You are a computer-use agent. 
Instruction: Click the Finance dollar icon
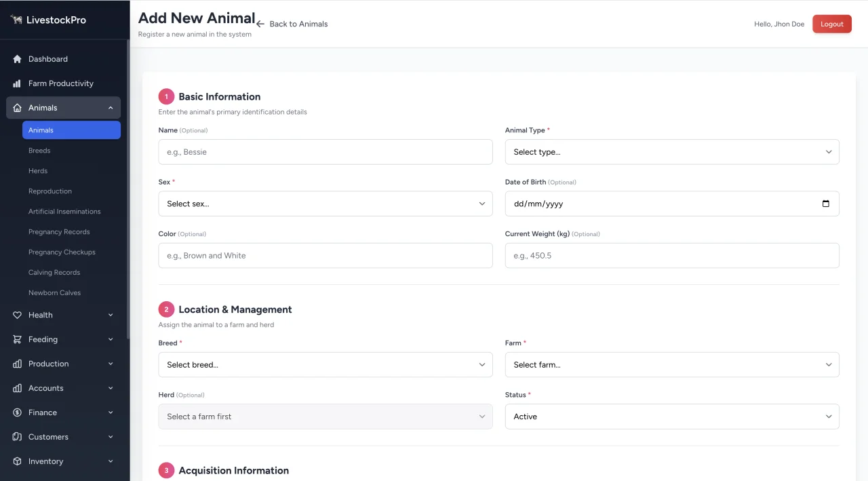[x=18, y=412]
